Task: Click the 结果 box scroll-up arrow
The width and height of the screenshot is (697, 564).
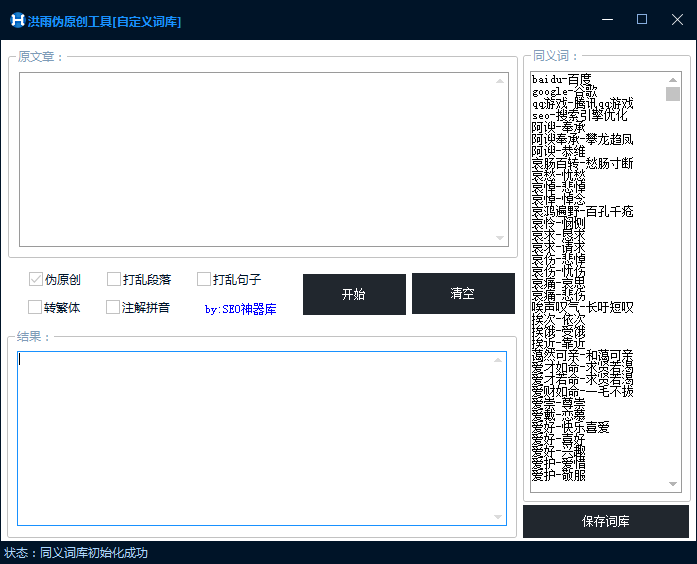Action: [498, 360]
